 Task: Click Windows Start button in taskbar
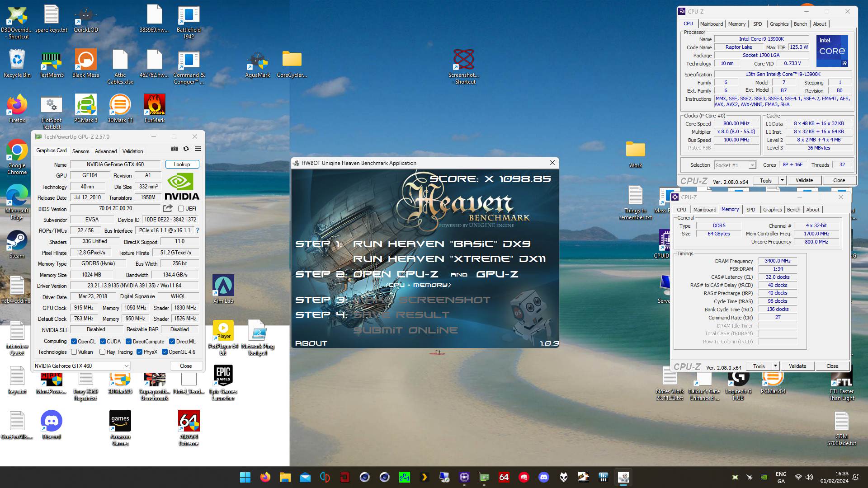pos(245,477)
